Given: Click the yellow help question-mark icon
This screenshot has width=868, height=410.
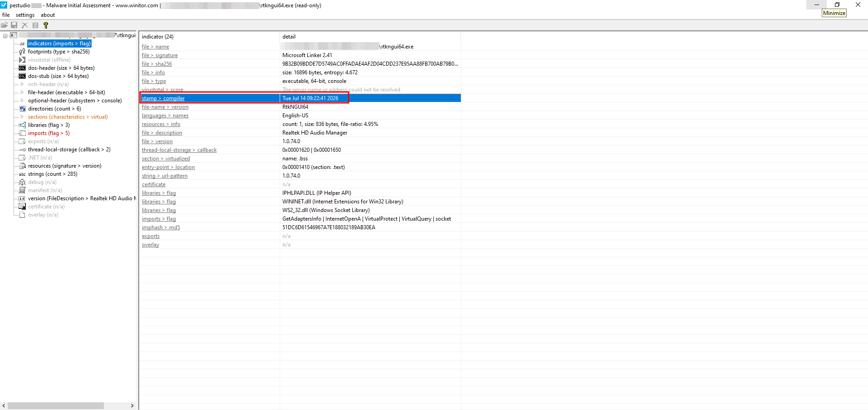Looking at the screenshot, I should pos(45,25).
